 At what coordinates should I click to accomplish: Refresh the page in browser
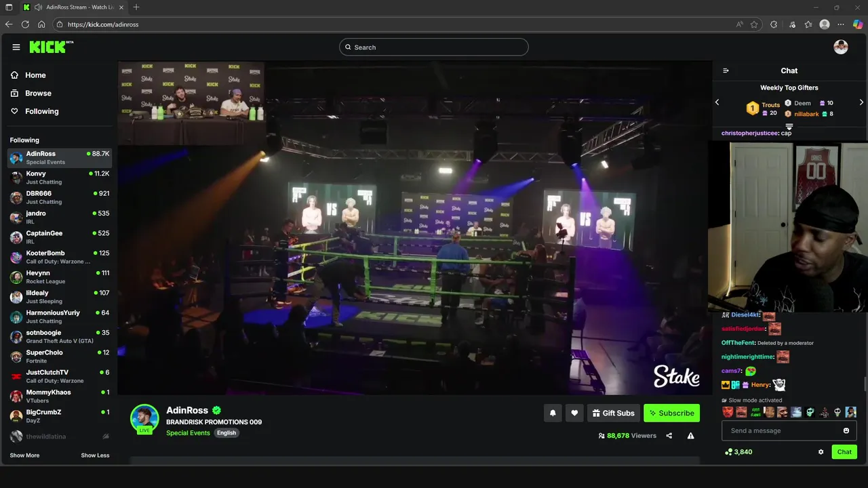(25, 24)
